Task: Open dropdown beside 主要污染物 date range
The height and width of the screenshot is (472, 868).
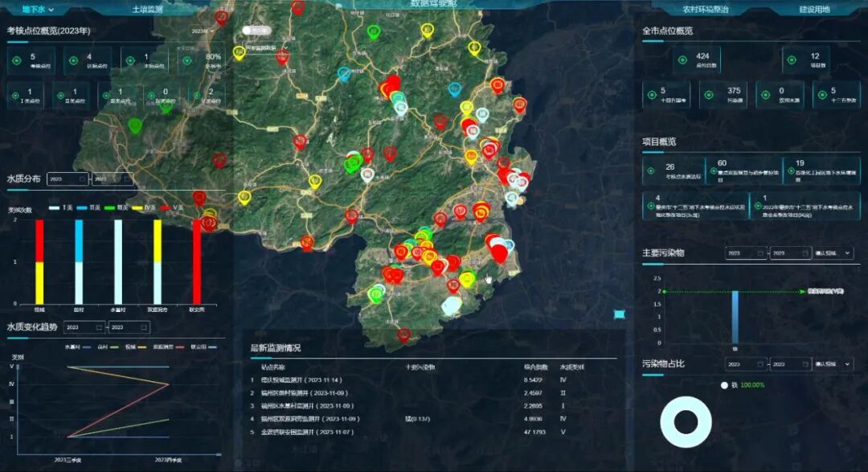Action: (833, 253)
